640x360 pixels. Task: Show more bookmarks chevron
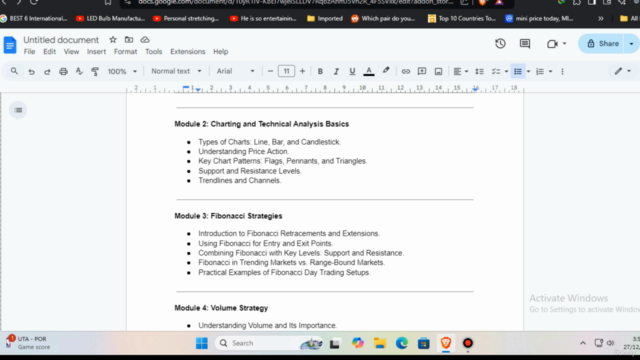601,18
